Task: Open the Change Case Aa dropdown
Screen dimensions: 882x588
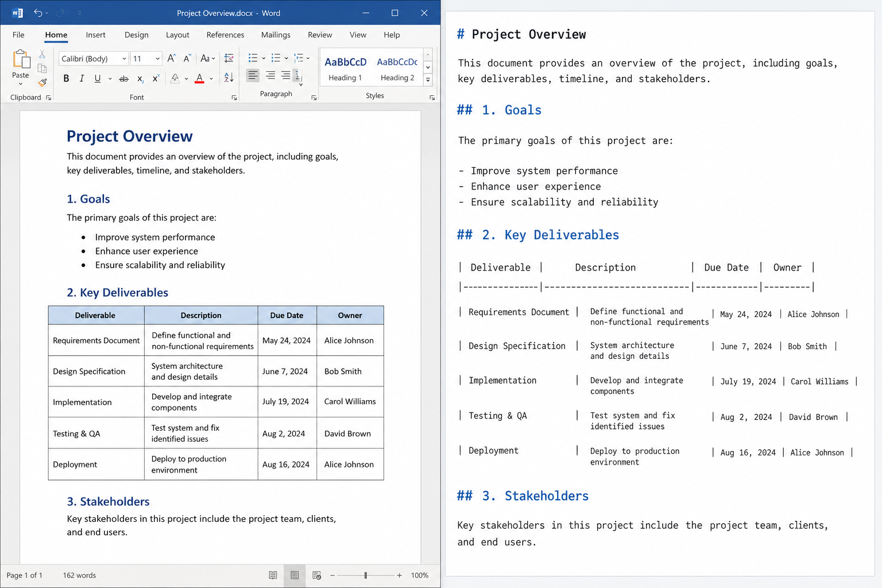Action: tap(207, 59)
